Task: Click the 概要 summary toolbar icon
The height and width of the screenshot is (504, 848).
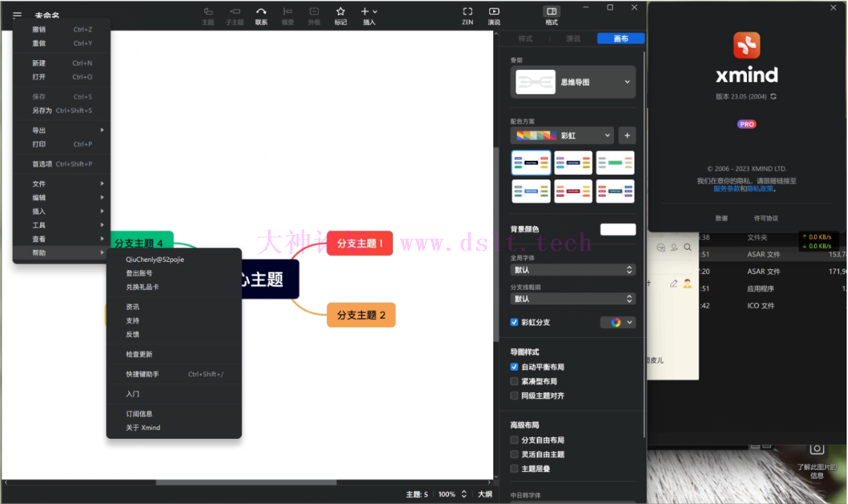Action: click(x=288, y=12)
